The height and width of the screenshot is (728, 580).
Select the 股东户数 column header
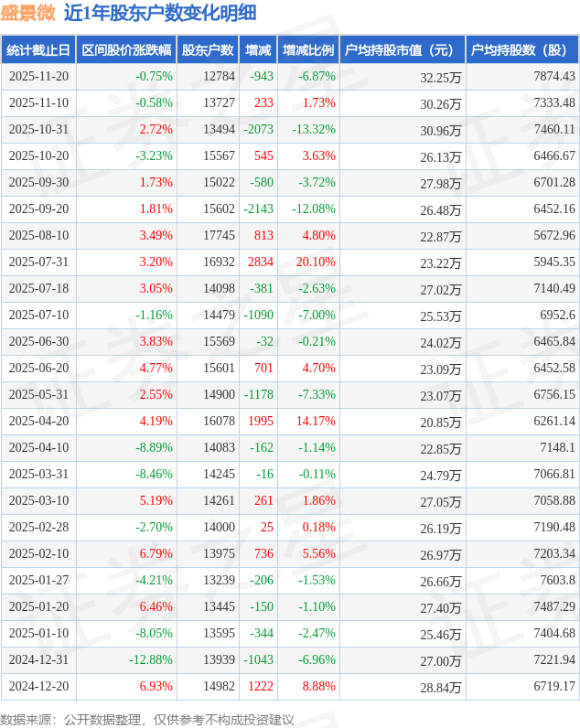click(x=208, y=50)
